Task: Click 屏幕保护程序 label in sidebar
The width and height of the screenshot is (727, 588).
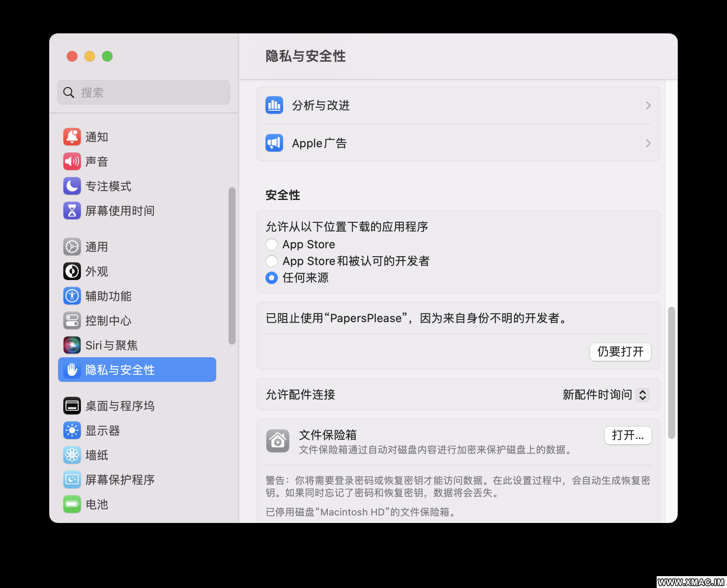Action: click(120, 479)
